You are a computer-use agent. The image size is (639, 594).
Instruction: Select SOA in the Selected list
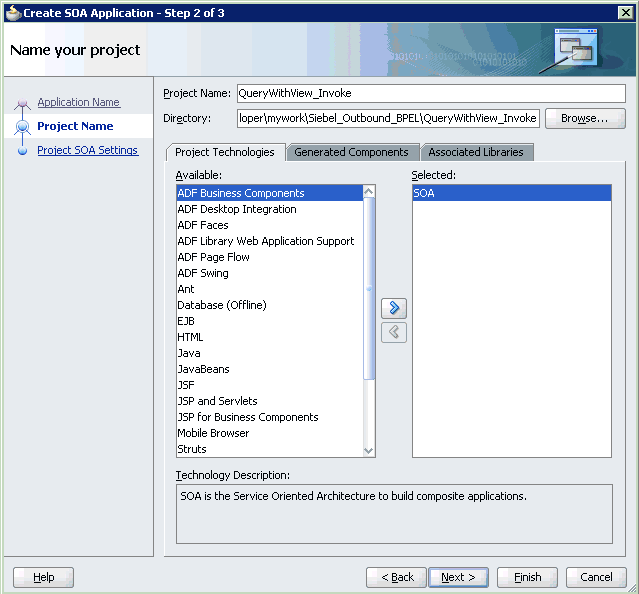coord(512,193)
